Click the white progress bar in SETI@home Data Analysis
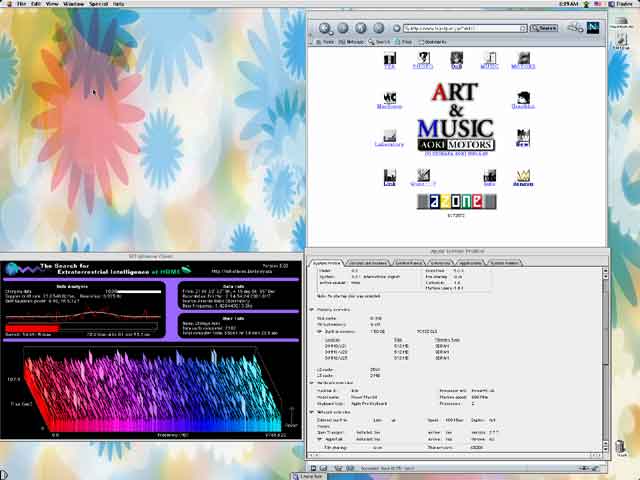Viewport: 640px width, 480px height. tap(139, 291)
